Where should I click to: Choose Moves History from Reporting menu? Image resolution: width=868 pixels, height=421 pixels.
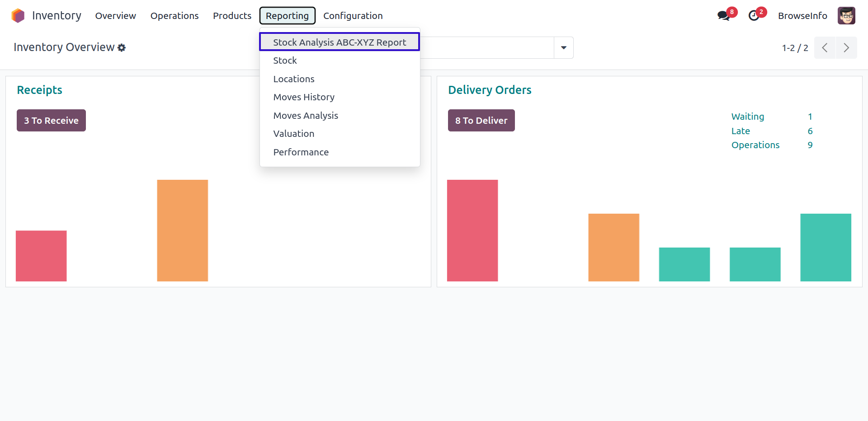pyautogui.click(x=304, y=97)
